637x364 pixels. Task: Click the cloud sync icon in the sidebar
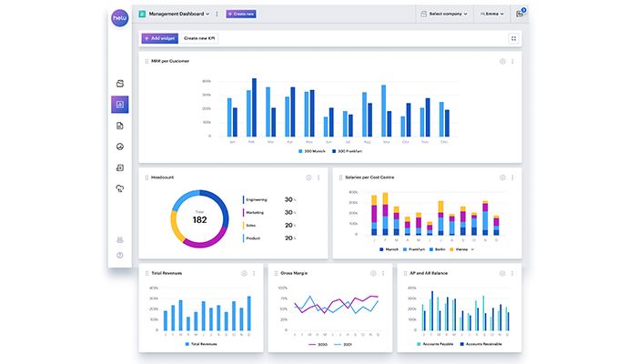coord(119,188)
